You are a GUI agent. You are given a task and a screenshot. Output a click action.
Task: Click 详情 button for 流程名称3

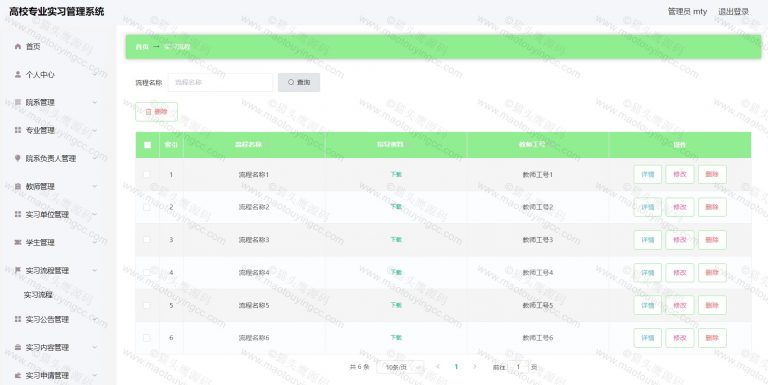coord(648,240)
